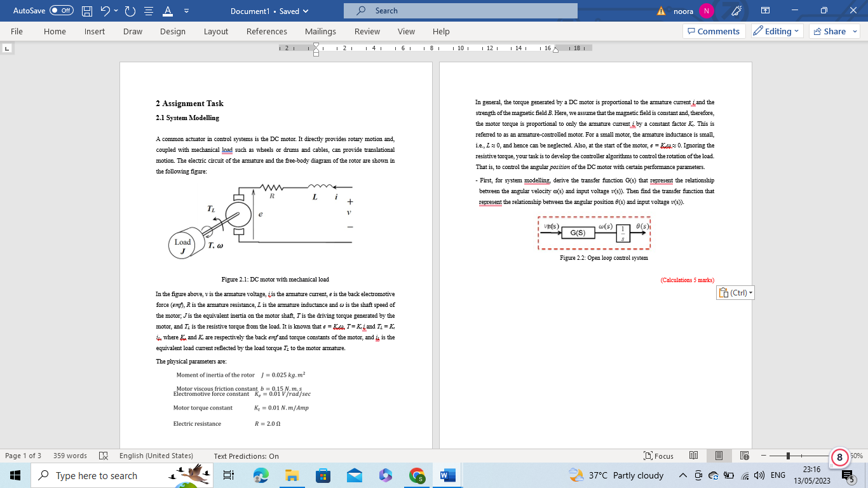Screen dimensions: 868x488
Task: Switch to Web Layout view icon
Action: 743,456
